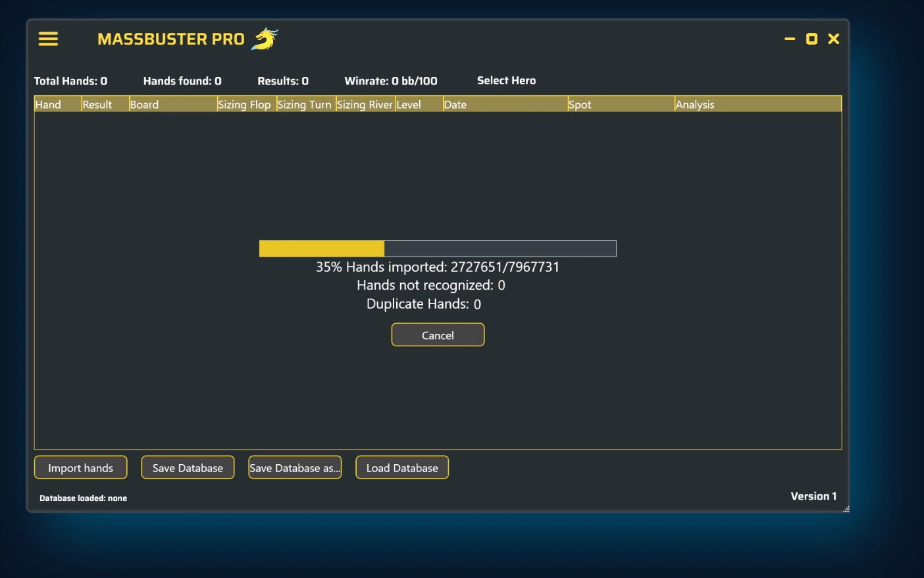Sort by the Date column header
Image resolution: width=924 pixels, height=578 pixels.
pyautogui.click(x=505, y=104)
